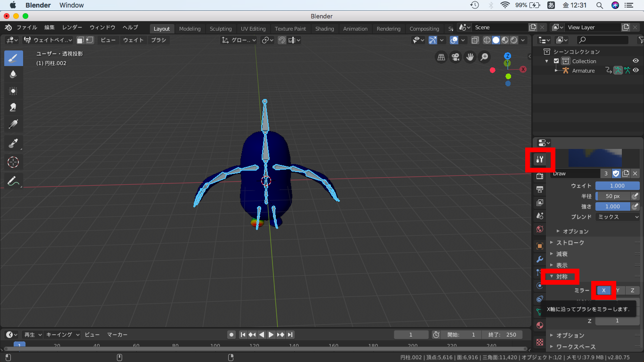
Task: Enable material preview shading
Action: pyautogui.click(x=505, y=40)
